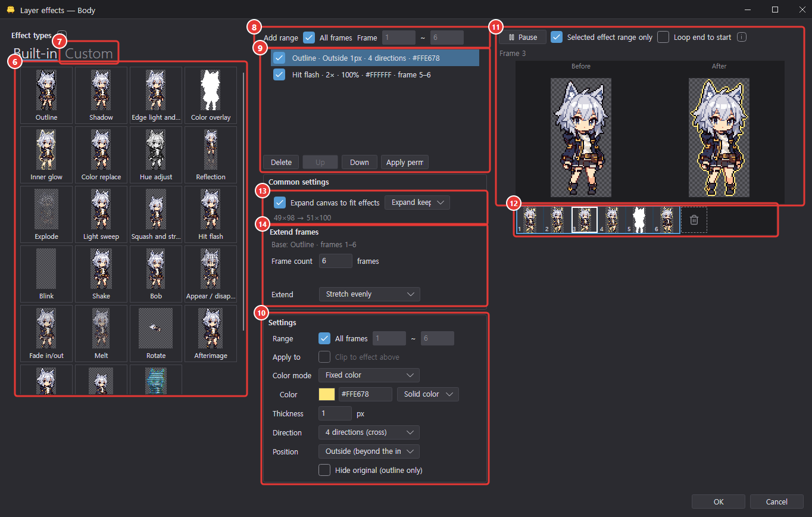Pause the preview animation

pos(523,37)
